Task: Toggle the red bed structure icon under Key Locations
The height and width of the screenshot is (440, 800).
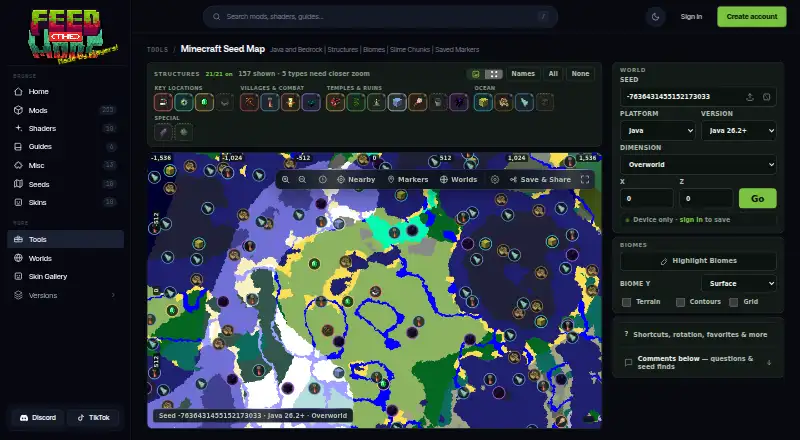Action: tap(163, 103)
